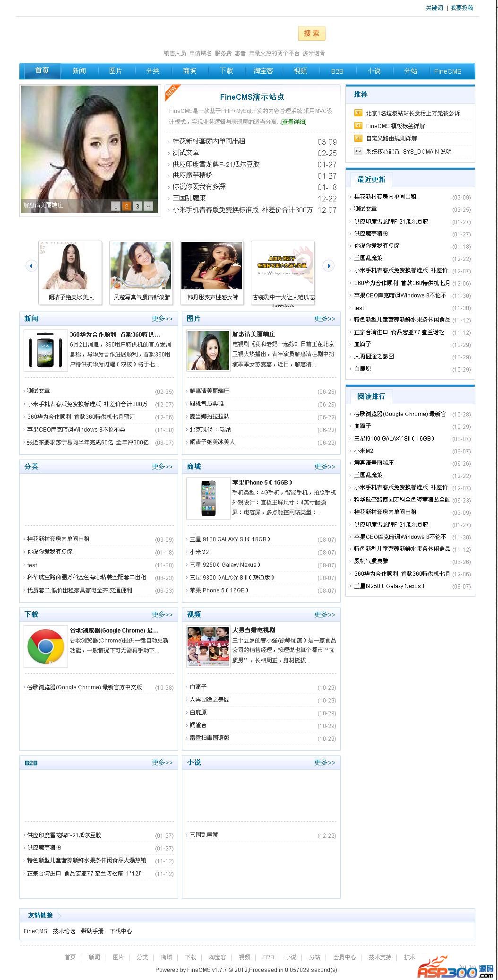498x980 pixels.
Task: Click the 04 icon beside 系统核心配置
Action: point(358,151)
